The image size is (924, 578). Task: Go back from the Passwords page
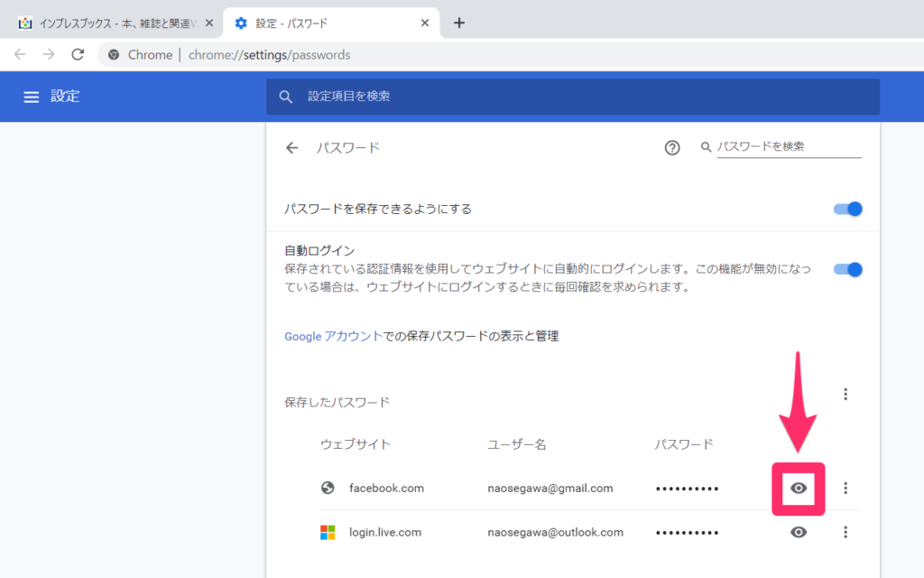tap(291, 148)
